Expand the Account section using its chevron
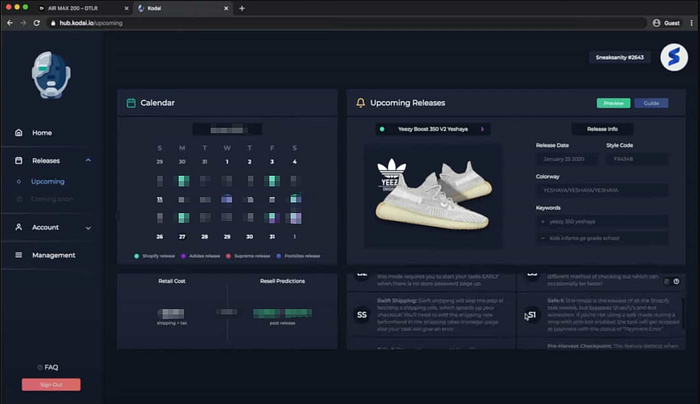Viewport: 700px width, 404px height. [88, 228]
